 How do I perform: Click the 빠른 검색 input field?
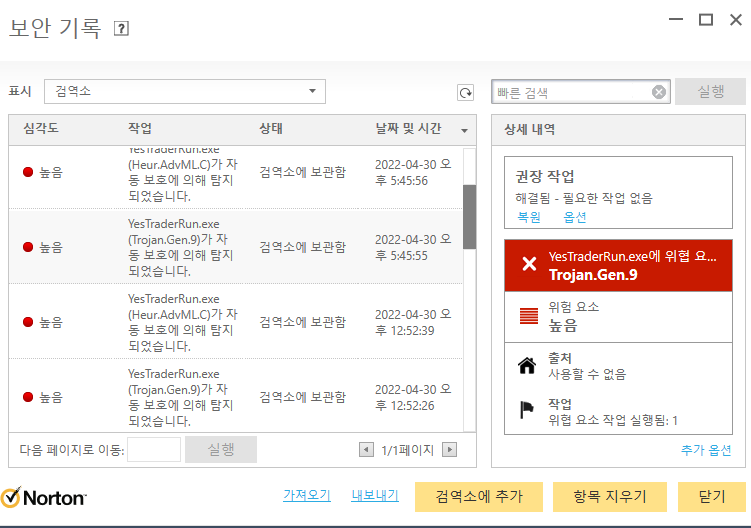pyautogui.click(x=570, y=92)
